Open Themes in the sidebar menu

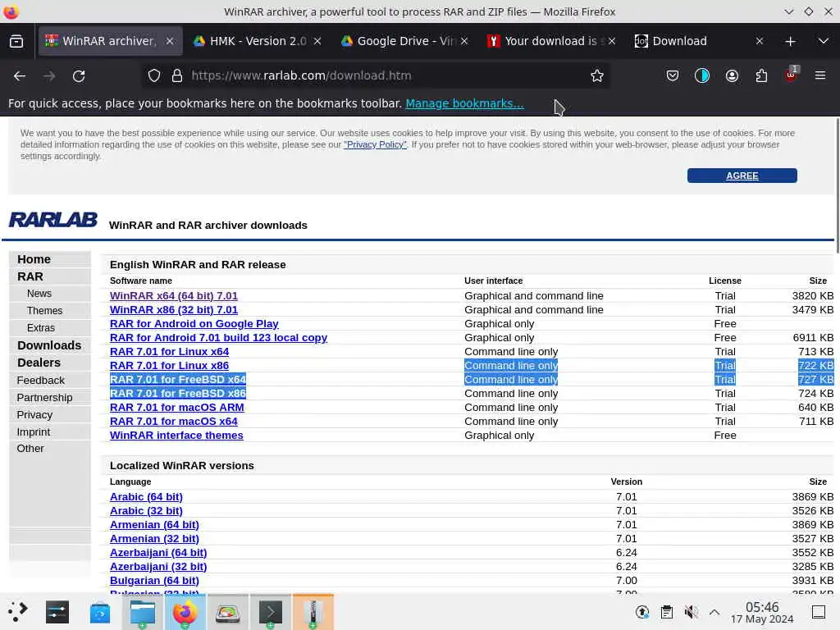click(44, 311)
